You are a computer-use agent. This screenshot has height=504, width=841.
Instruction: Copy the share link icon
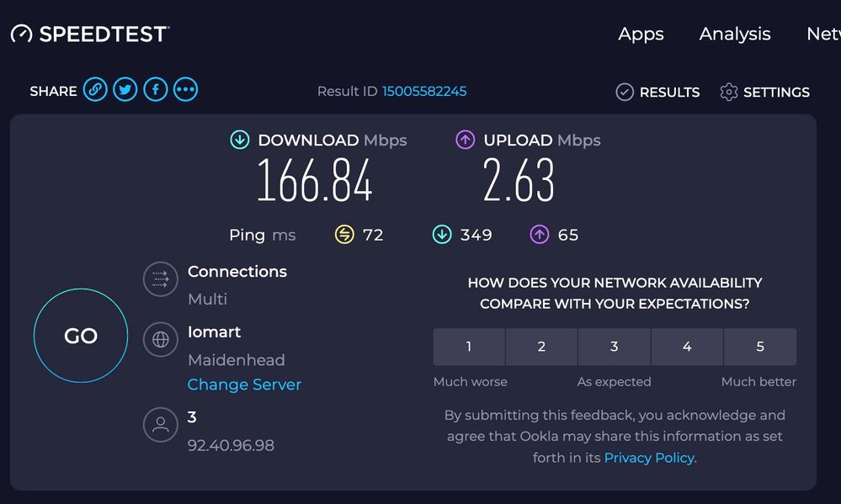pos(95,90)
